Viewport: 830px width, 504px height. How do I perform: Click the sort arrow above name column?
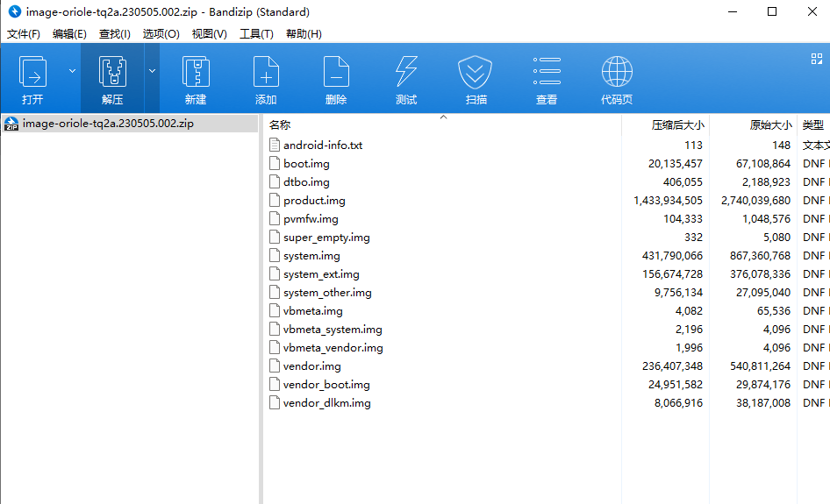444,117
